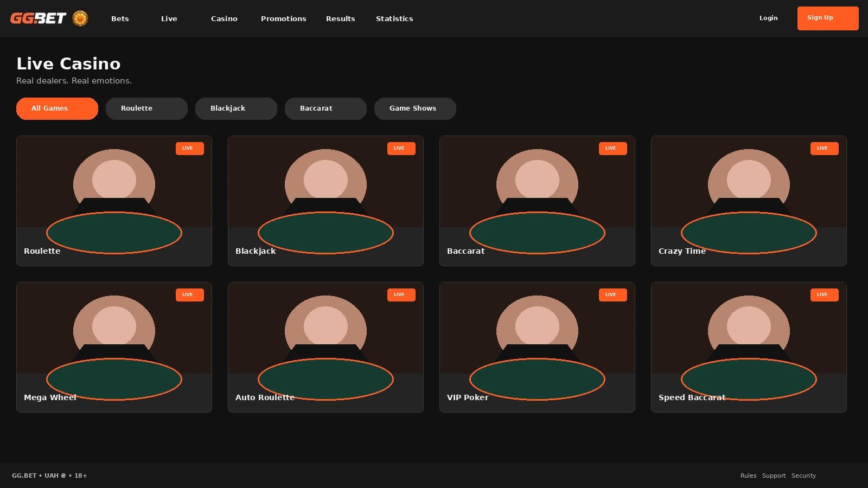
Task: Open the Bets menu
Action: [x=120, y=18]
